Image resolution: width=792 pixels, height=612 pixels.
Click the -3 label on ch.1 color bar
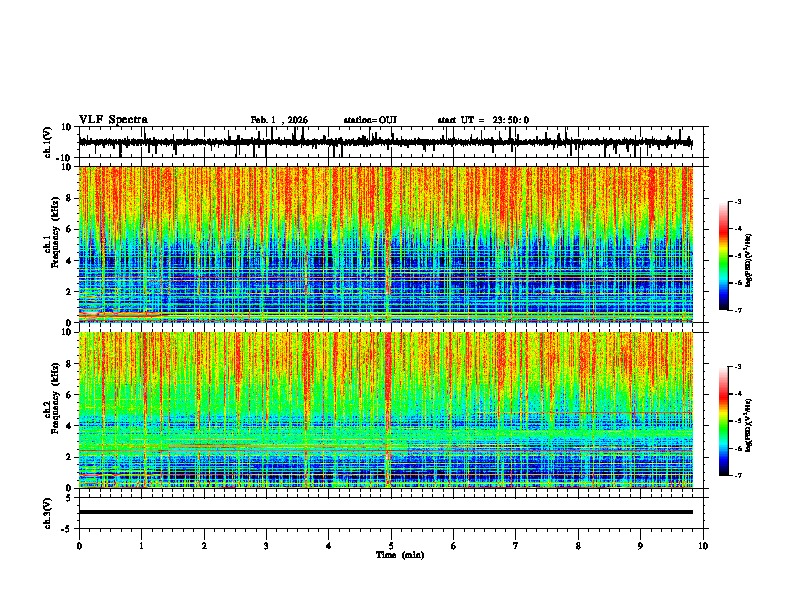(737, 201)
